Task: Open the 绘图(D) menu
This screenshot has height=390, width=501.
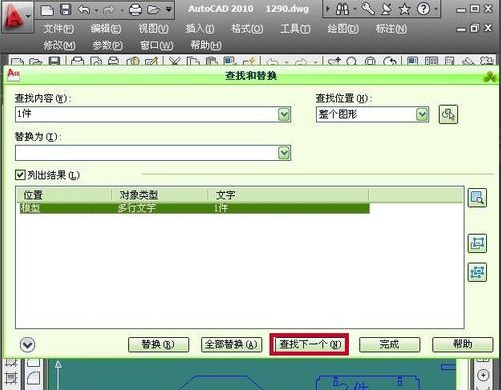Action: pos(343,29)
